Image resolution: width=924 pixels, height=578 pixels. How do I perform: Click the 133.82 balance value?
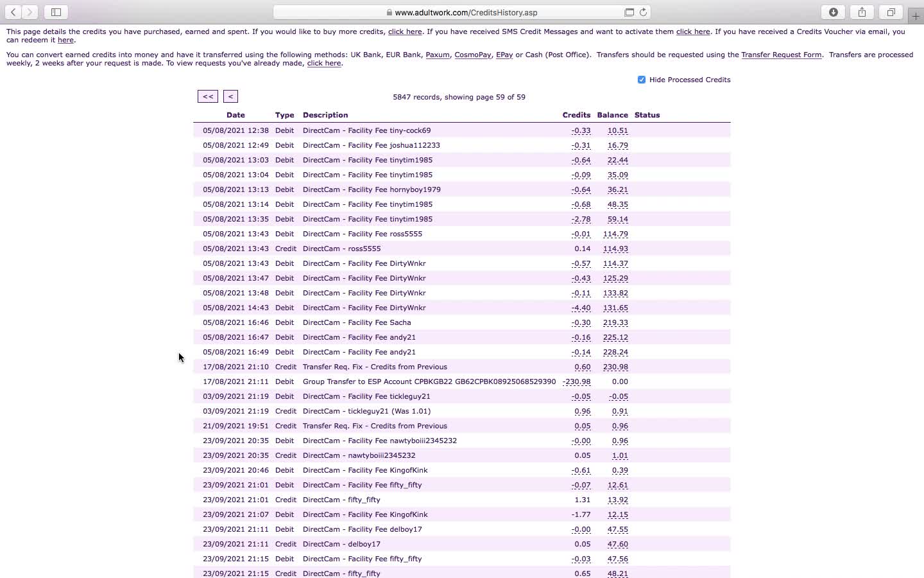pos(615,293)
